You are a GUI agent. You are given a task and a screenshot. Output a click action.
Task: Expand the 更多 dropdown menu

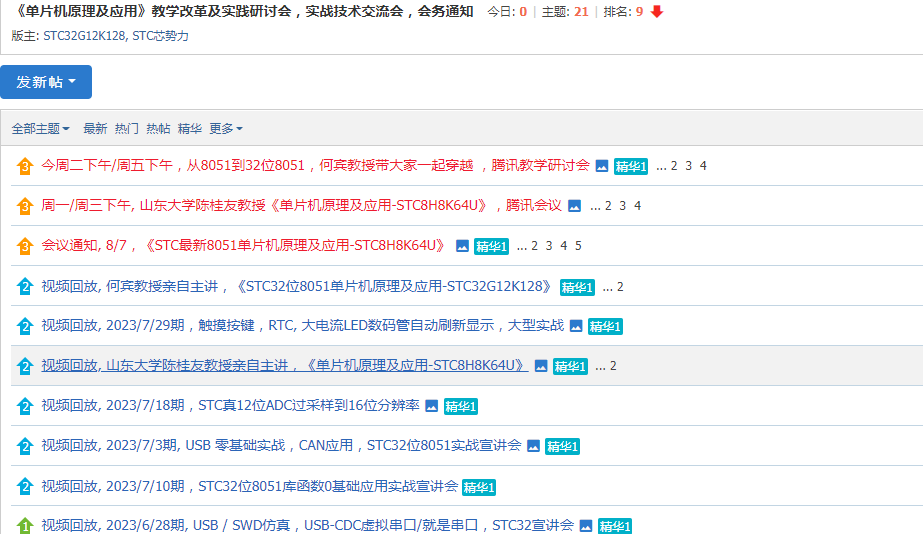pyautogui.click(x=225, y=128)
